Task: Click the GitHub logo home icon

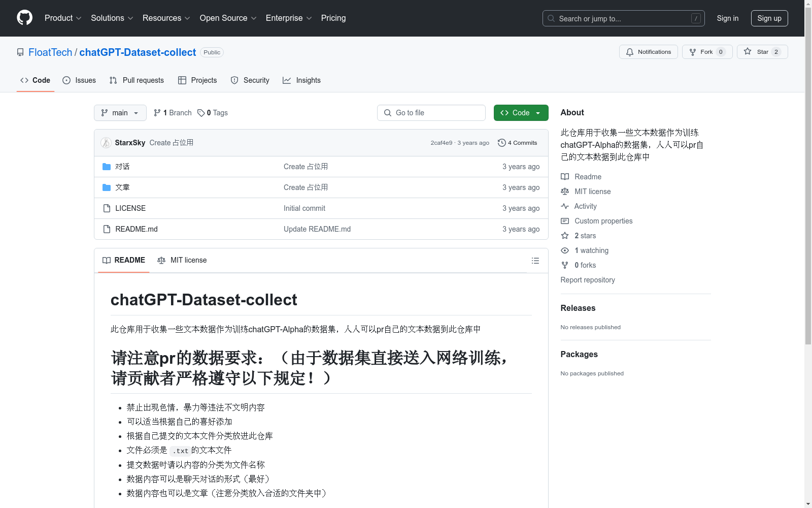Action: coord(24,18)
